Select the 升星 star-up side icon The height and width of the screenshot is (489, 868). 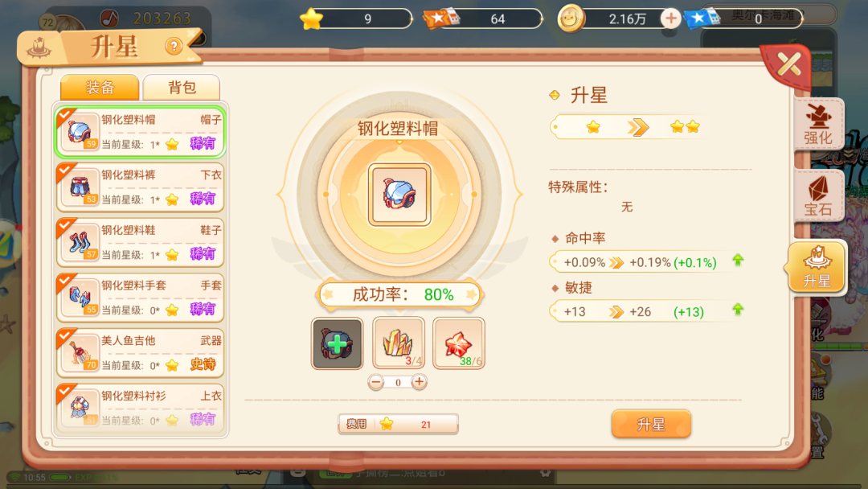[x=817, y=267]
